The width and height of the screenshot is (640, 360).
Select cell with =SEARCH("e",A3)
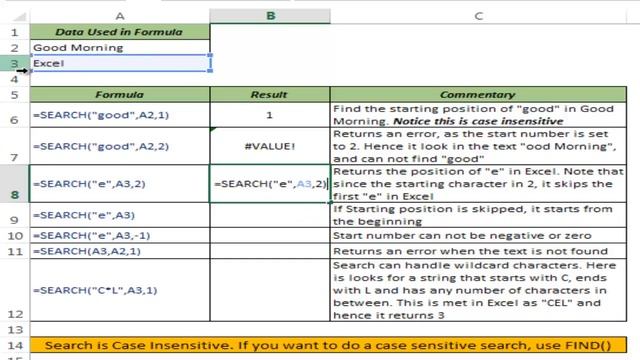(120, 215)
